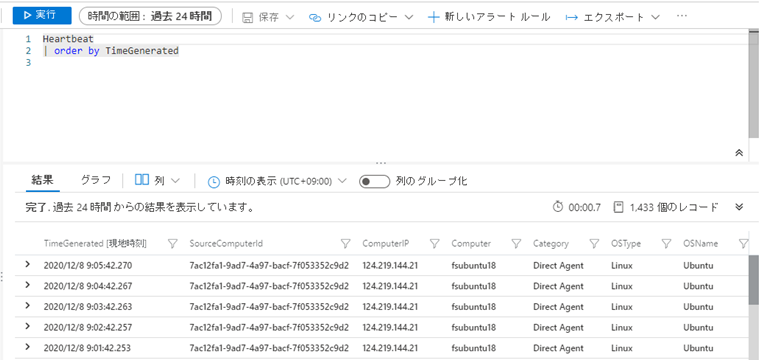Click the pane splitter ellipsis handle
The image size is (765, 360).
[381, 163]
